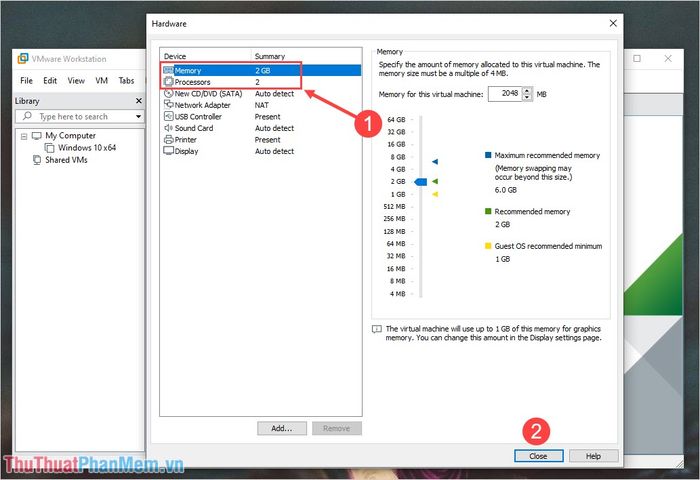Click the Remove button
This screenshot has width=700, height=480.
[x=337, y=428]
